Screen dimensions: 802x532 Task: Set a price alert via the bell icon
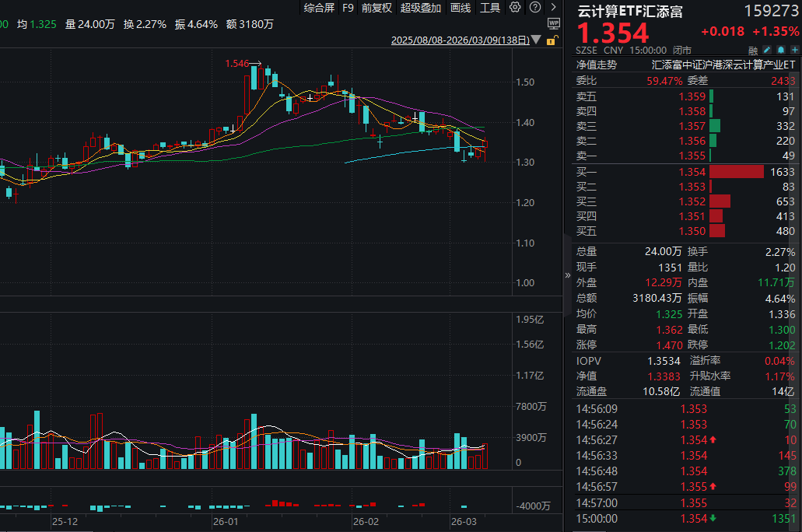pos(780,48)
